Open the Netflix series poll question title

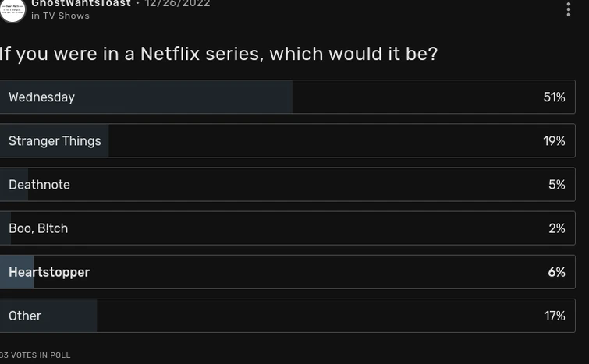coord(218,54)
